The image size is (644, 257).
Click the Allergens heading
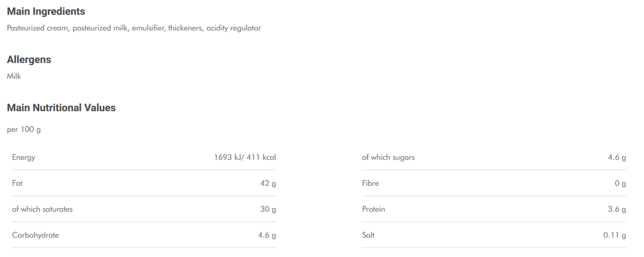[29, 59]
